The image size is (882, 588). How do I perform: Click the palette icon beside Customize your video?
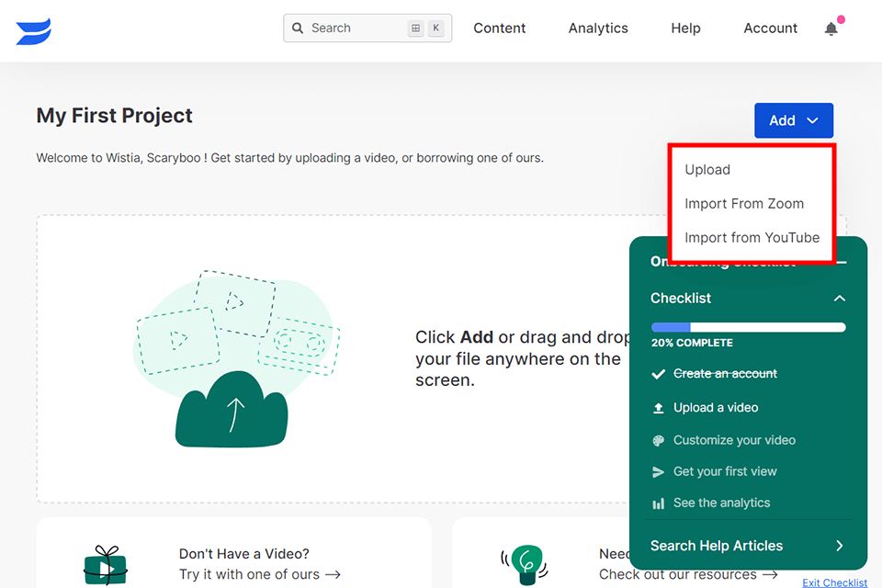click(x=658, y=441)
